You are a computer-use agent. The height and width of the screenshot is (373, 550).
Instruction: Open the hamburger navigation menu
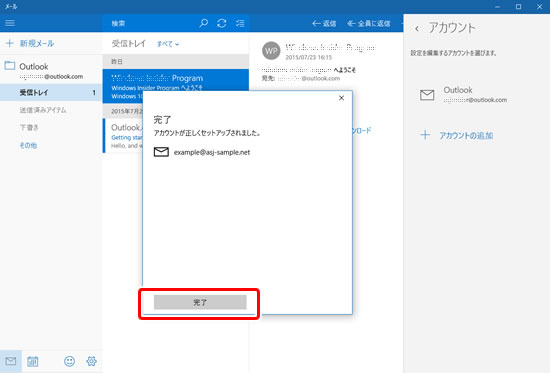(10, 23)
